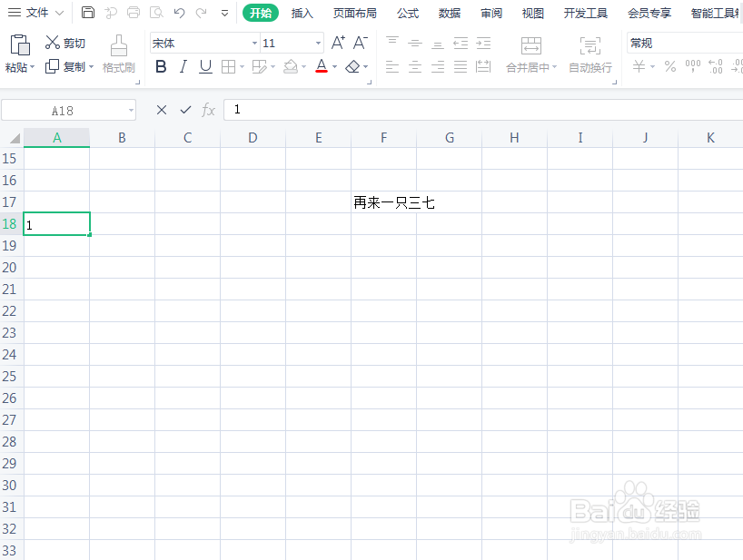Apply percent style % icon

tap(670, 66)
